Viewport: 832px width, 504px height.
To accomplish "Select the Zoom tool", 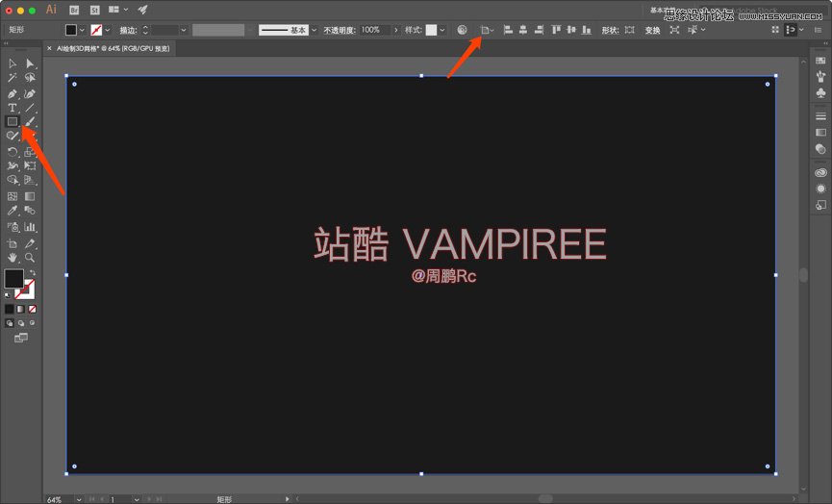I will click(30, 258).
